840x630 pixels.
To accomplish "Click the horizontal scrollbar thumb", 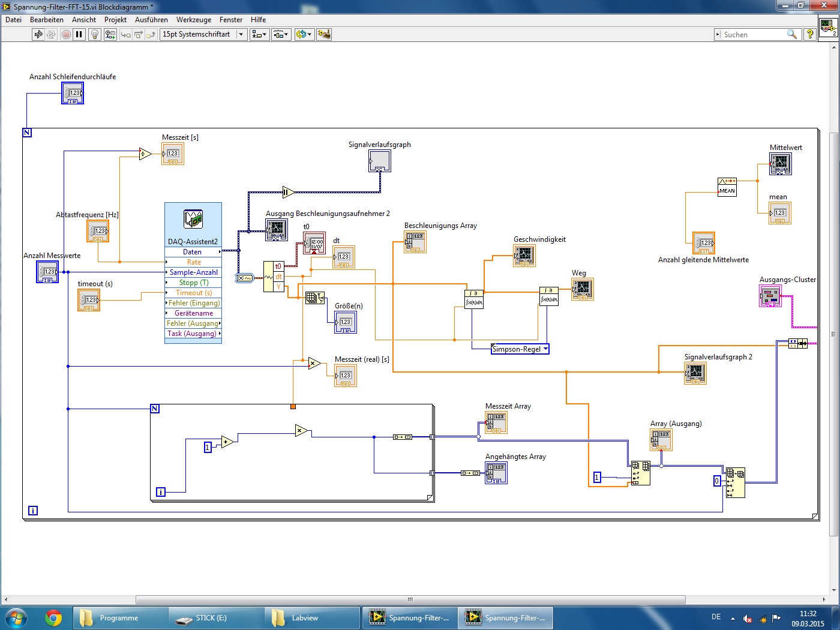I will pos(410,599).
